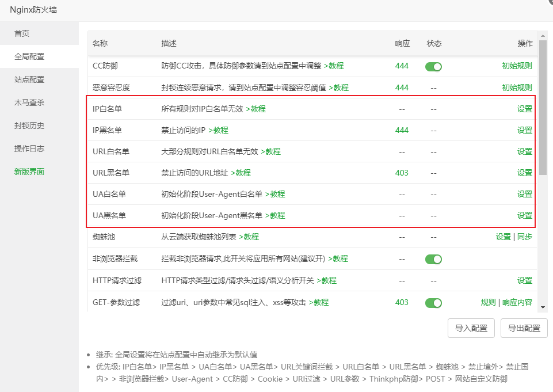Click 设置 for the UA黑名单 row

tap(524, 216)
